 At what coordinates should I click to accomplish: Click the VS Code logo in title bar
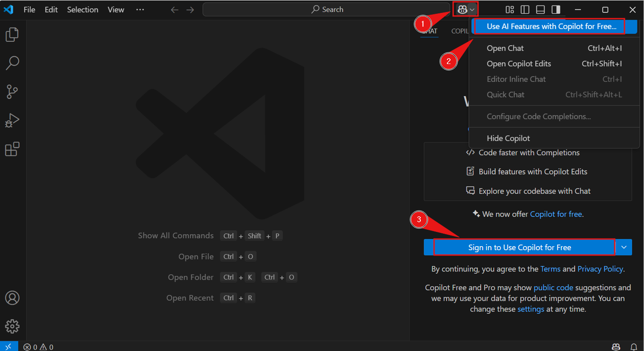(8, 9)
